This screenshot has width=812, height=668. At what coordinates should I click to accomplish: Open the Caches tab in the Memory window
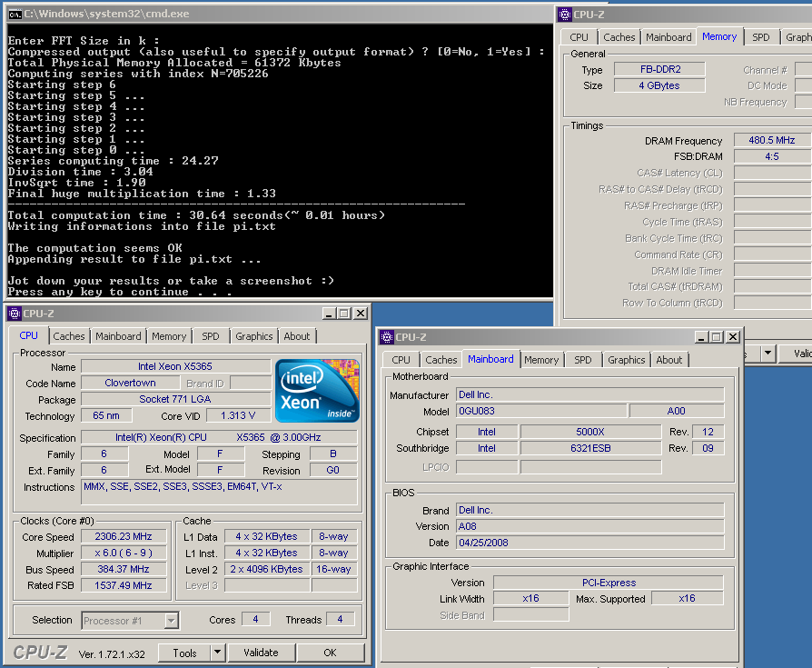[x=619, y=37]
